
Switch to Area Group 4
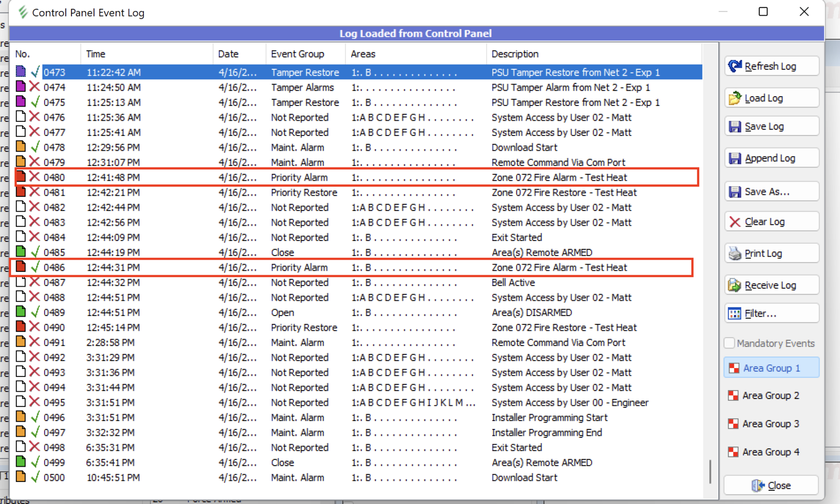[771, 452]
